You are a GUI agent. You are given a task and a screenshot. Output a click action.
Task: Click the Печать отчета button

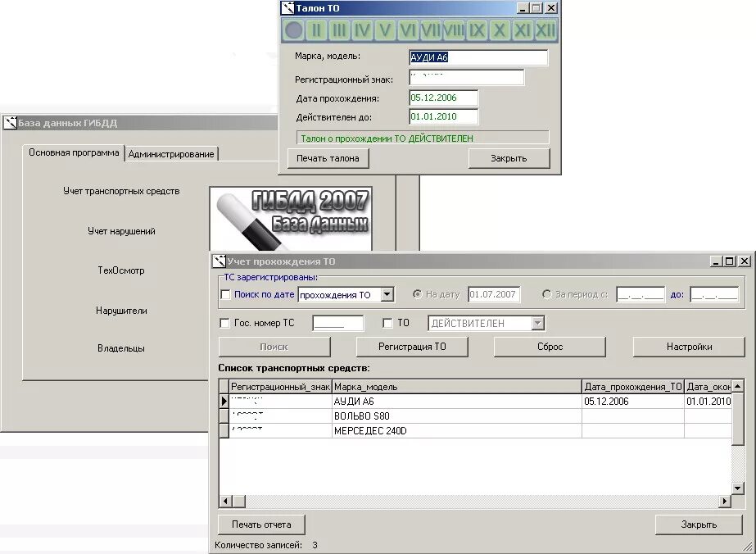[x=261, y=524]
